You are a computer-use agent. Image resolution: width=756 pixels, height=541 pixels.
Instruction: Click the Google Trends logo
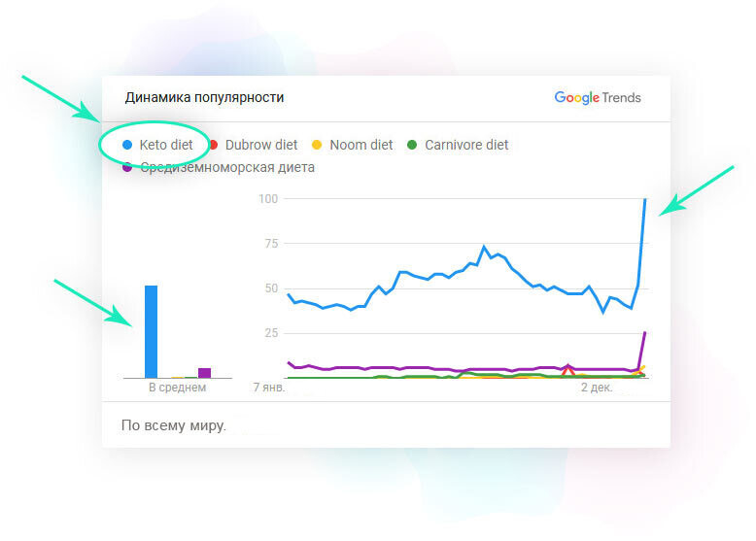[598, 97]
